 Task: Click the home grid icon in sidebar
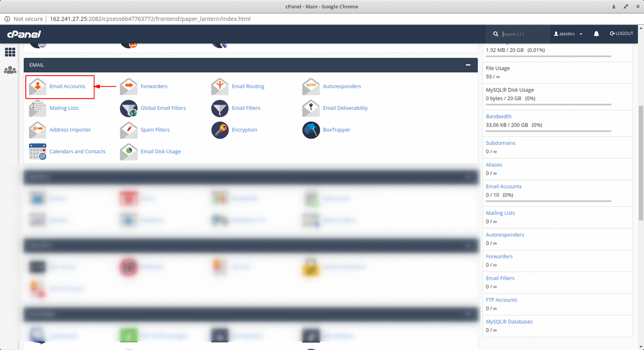(10, 53)
